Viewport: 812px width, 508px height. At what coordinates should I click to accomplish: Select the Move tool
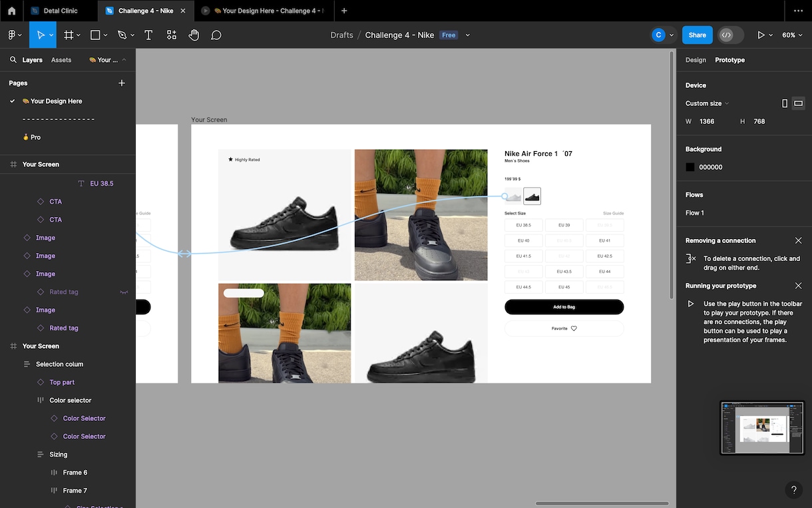tap(40, 35)
